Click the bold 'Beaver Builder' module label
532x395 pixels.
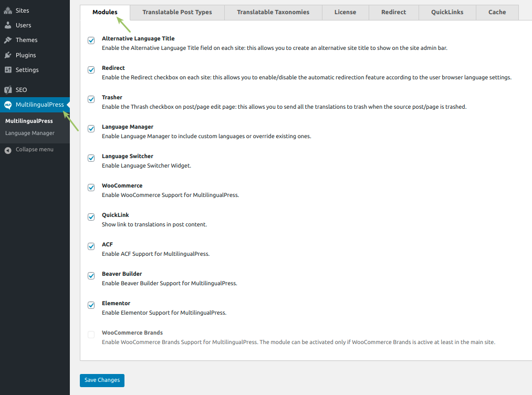[122, 274]
